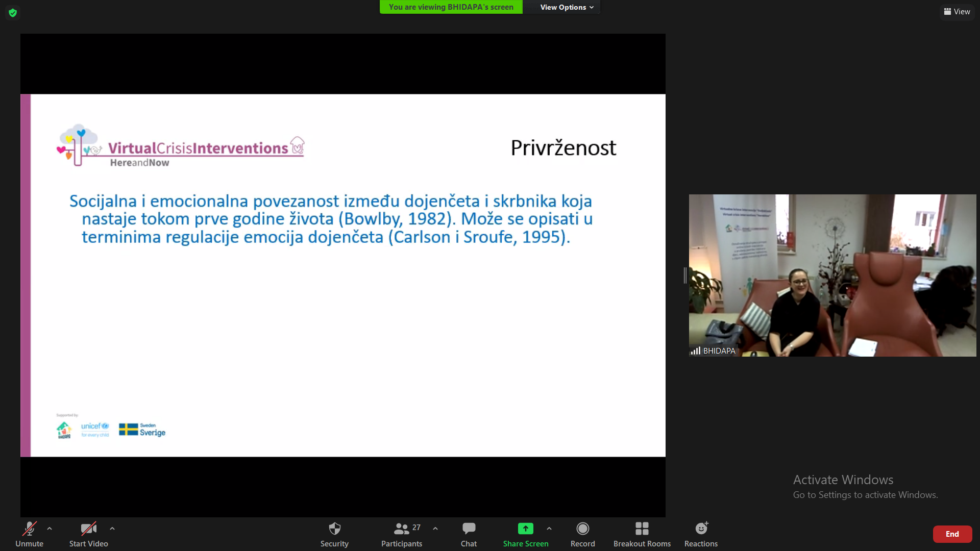The image size is (980, 551).
Task: Start recording with Record icon
Action: click(x=582, y=534)
